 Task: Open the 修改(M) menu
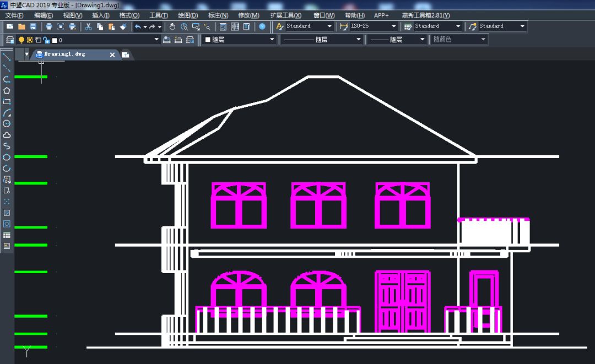pyautogui.click(x=248, y=15)
